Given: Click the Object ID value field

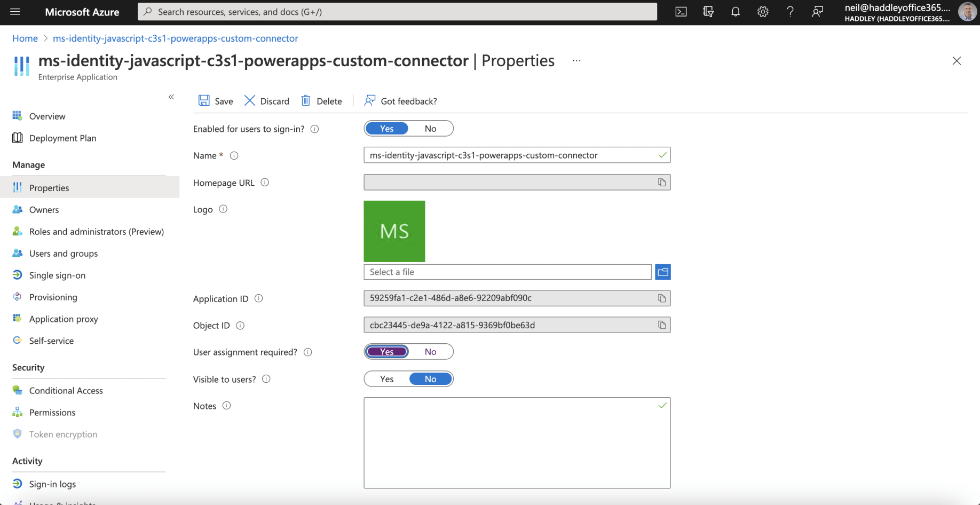Looking at the screenshot, I should [517, 325].
